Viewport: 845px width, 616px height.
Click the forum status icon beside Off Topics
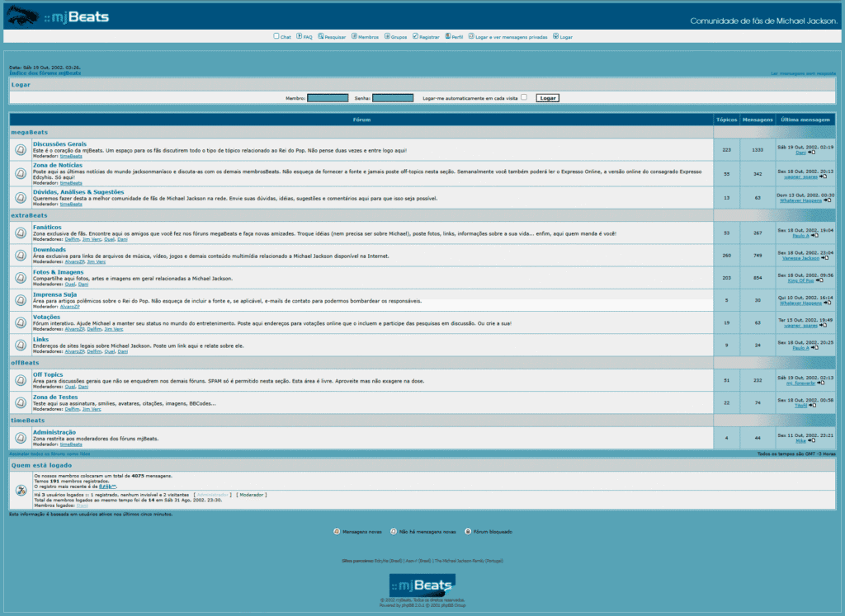pyautogui.click(x=21, y=380)
